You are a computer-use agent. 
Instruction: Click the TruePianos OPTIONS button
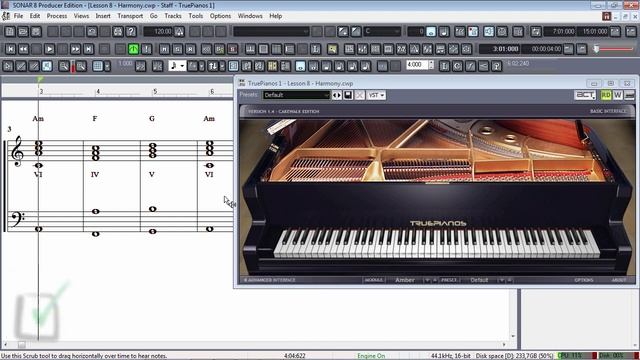(584, 280)
